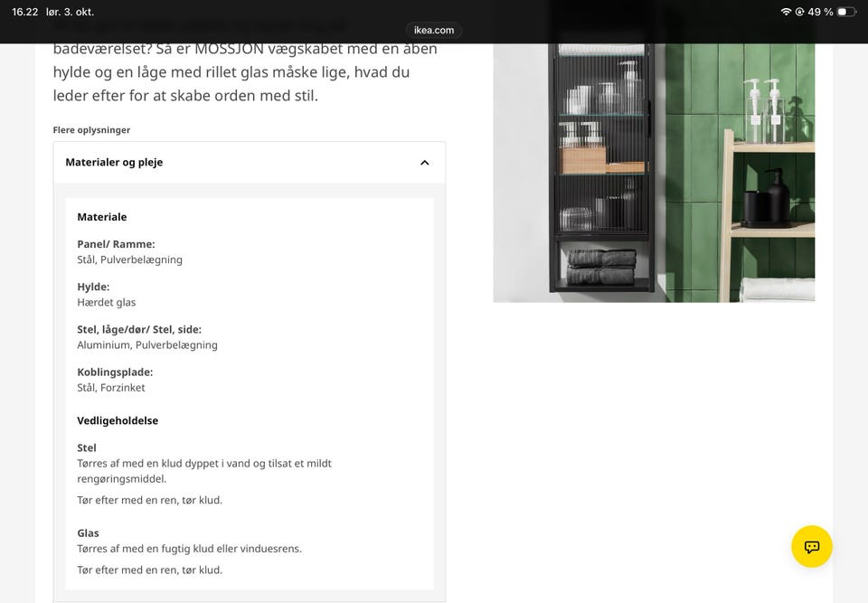The width and height of the screenshot is (868, 603).
Task: Click the 'Koblingsplade:' label
Action: [x=115, y=372]
